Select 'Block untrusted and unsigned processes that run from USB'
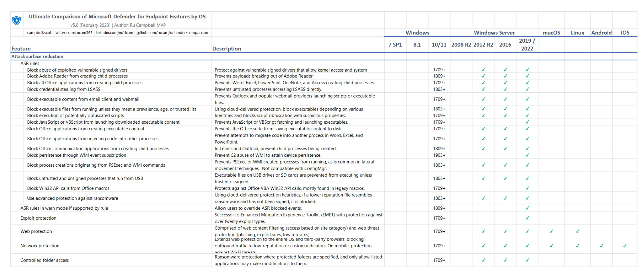 (85, 178)
